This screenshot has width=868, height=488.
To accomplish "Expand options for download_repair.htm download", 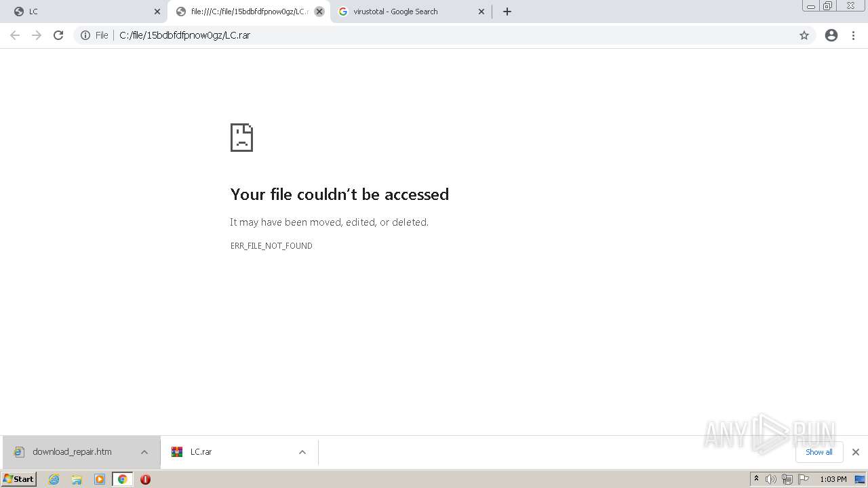I will (x=144, y=452).
